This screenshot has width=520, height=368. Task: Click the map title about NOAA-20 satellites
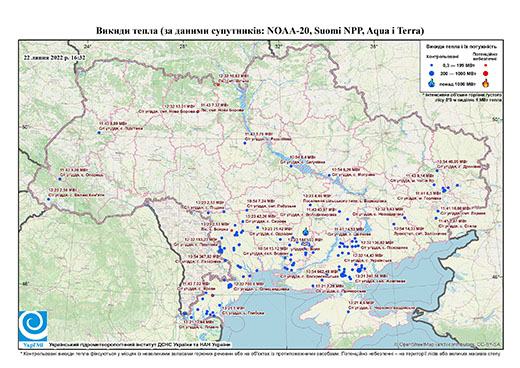pos(260,31)
